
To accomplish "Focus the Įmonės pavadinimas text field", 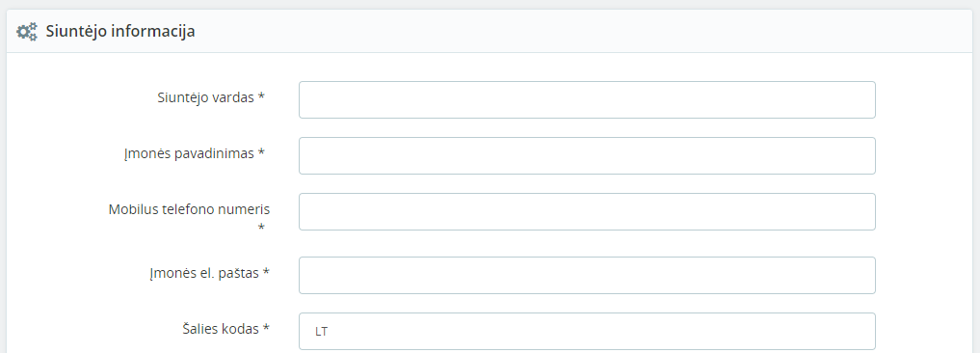I will (587, 156).
